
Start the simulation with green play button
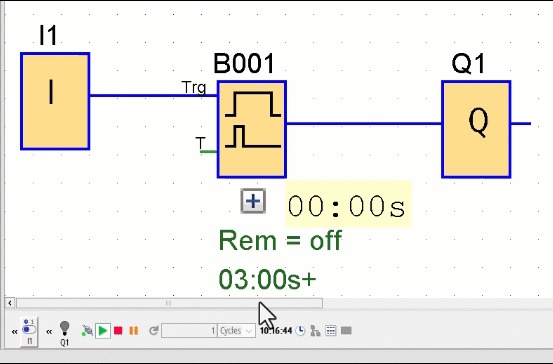click(x=103, y=330)
